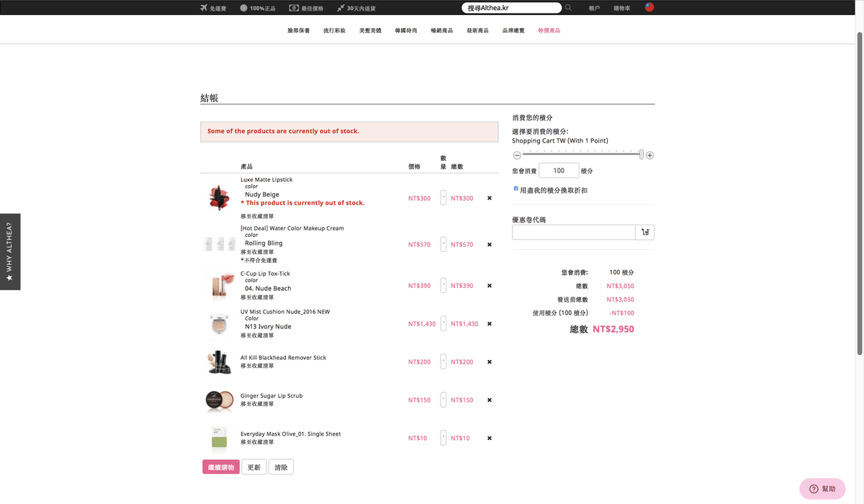Click the total NT$2,950 amount
The image size is (864, 504).
pos(613,329)
